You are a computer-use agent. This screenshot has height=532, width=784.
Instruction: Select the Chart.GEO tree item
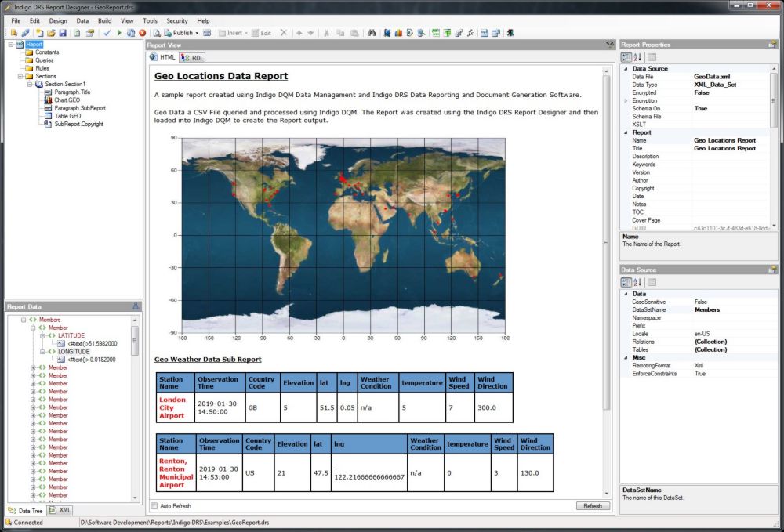click(x=67, y=100)
